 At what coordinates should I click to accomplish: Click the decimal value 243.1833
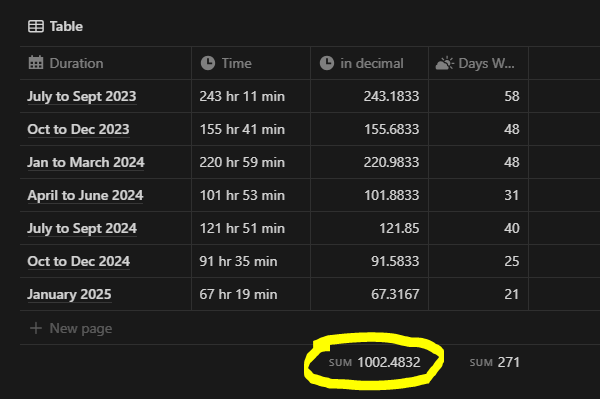[391, 96]
